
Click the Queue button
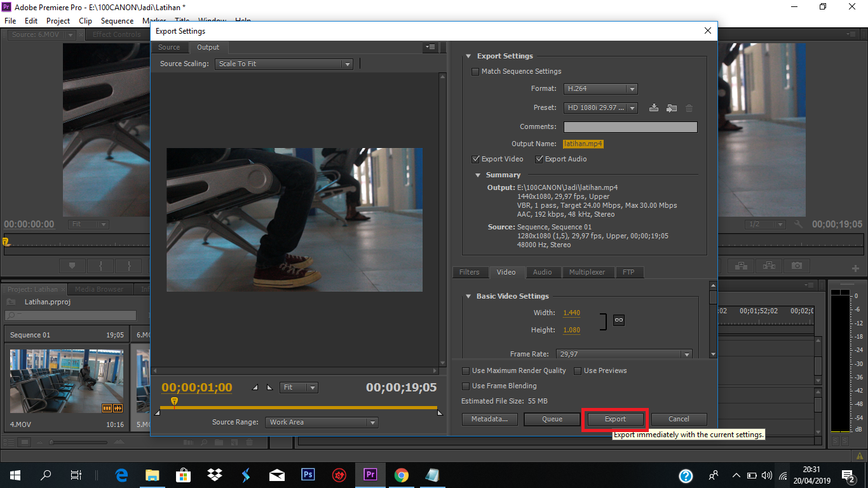552,419
